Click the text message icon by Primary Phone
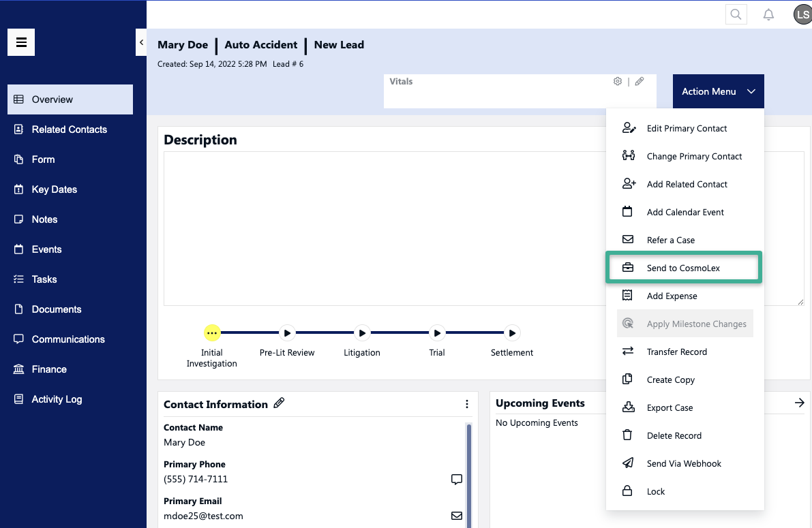812x528 pixels. (x=456, y=480)
